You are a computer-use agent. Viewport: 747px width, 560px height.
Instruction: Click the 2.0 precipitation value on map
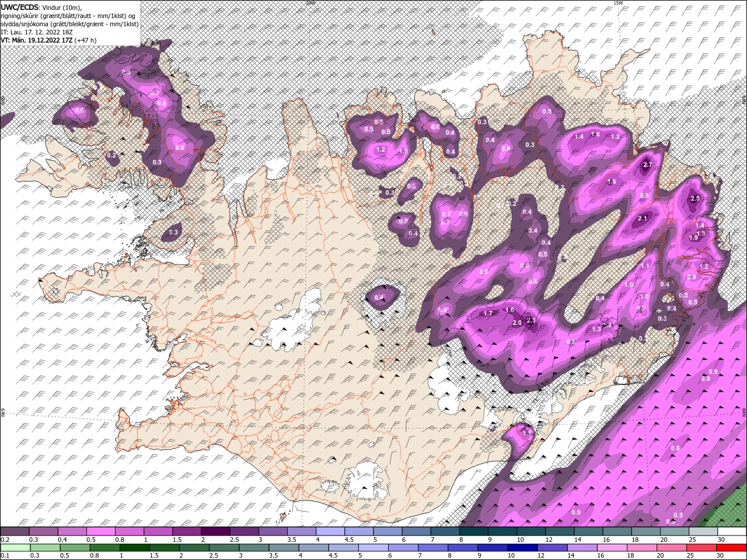coord(516,323)
